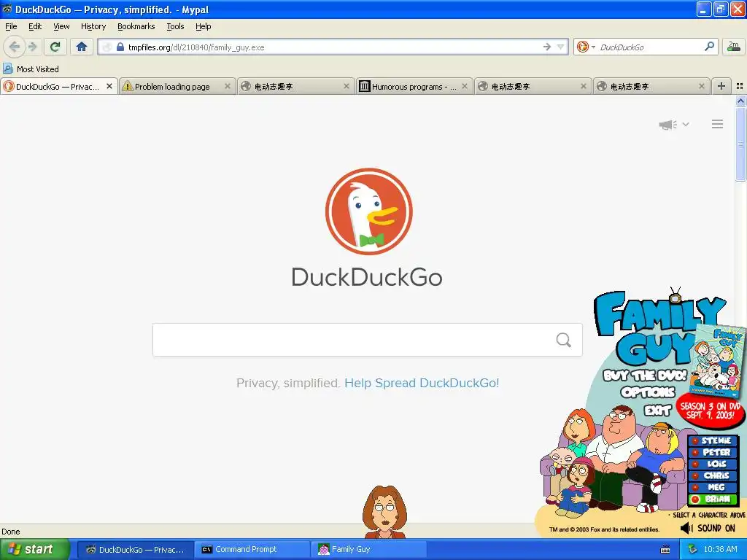This screenshot has width=747, height=560.
Task: Click the Season 3 on DVD red badge
Action: coord(710,411)
